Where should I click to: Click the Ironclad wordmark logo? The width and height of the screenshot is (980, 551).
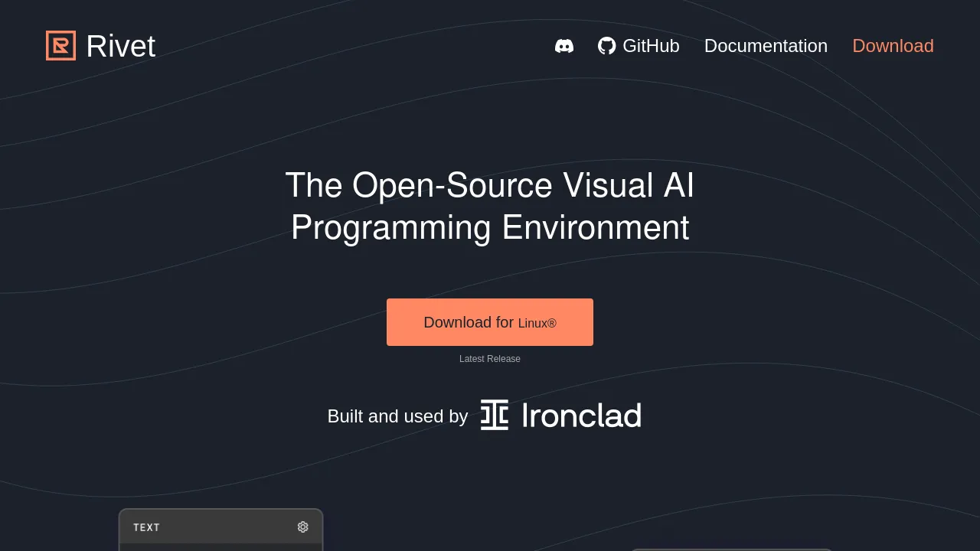(x=581, y=416)
